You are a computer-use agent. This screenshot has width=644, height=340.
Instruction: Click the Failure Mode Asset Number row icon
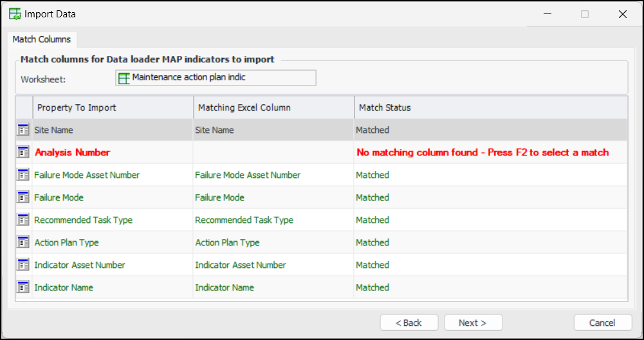click(x=24, y=175)
